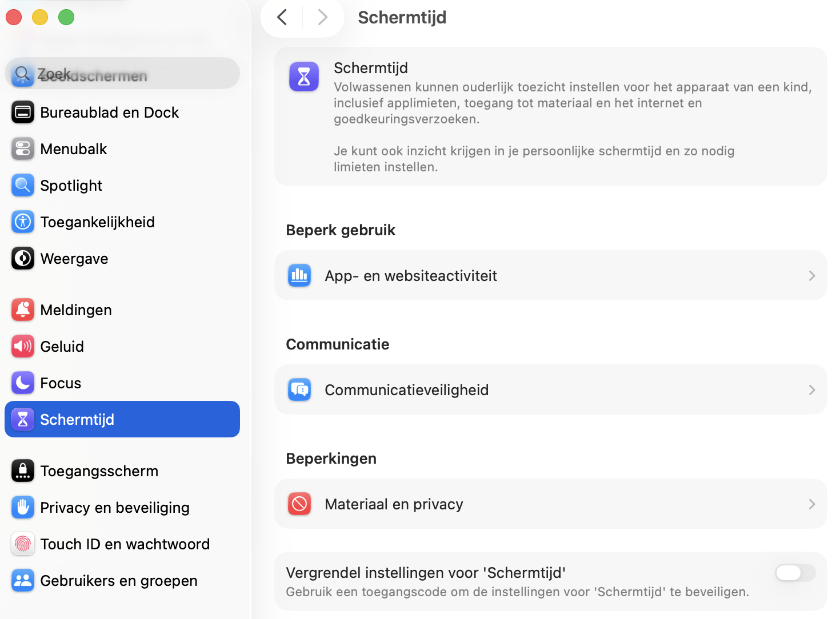840x619 pixels.
Task: Click the Materiaal en privacy red icon
Action: [x=299, y=504]
